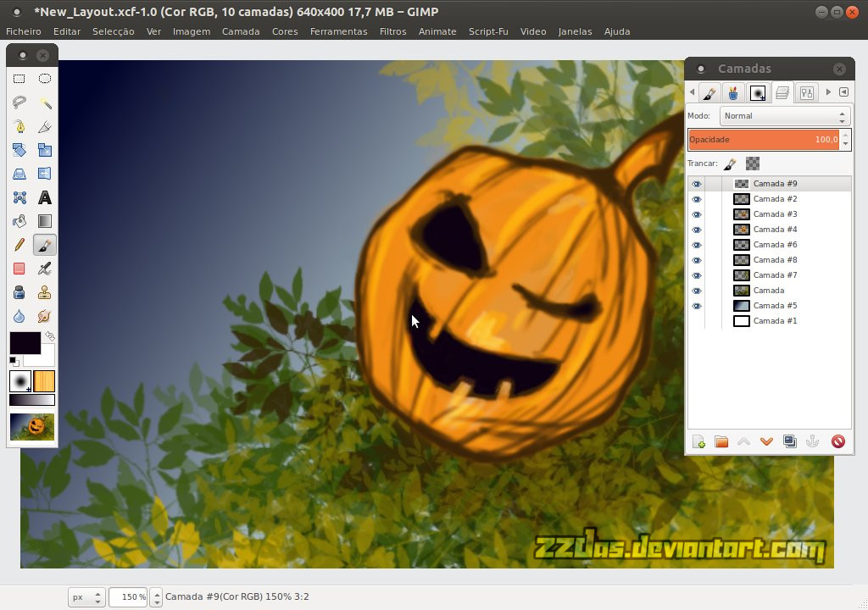This screenshot has height=610, width=868.
Task: Choose the Bucket Fill tool
Action: [21, 220]
